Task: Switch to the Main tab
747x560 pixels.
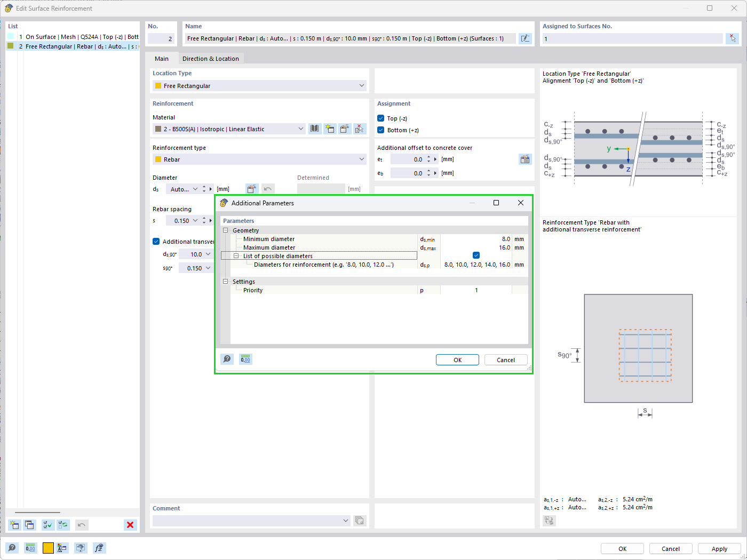Action: pyautogui.click(x=162, y=59)
